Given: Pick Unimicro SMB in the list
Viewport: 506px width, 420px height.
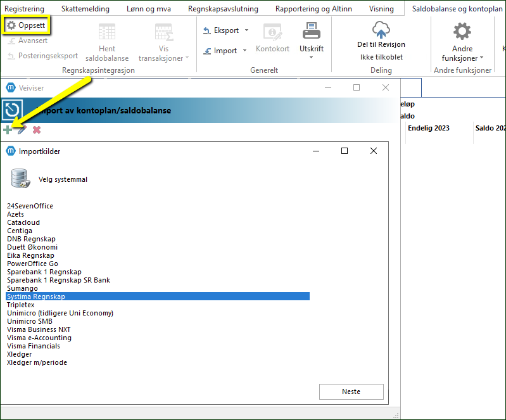Looking at the screenshot, I should point(30,321).
